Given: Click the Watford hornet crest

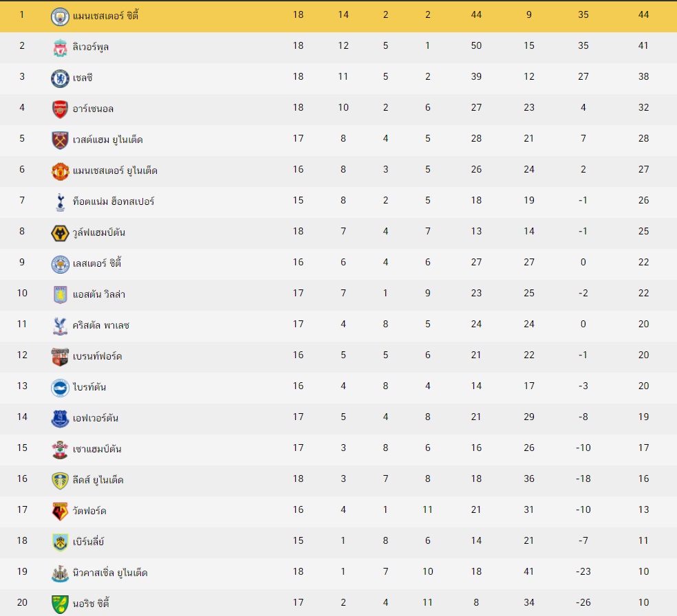Looking at the screenshot, I should coord(60,511).
